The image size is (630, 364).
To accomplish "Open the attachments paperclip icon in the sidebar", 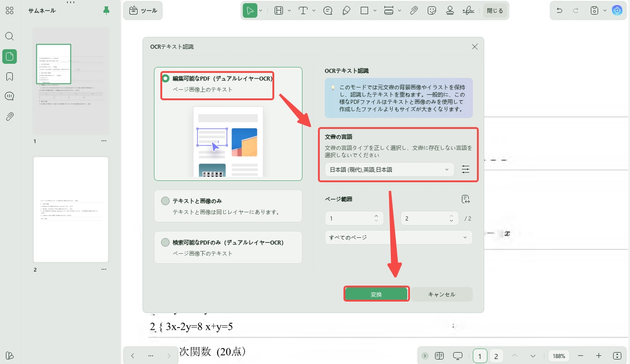I will pyautogui.click(x=10, y=116).
